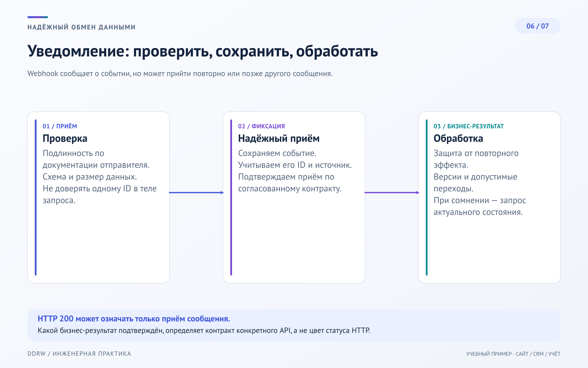The height and width of the screenshot is (368, 588).
Task: Click the card heading "Обработка"
Action: point(458,139)
